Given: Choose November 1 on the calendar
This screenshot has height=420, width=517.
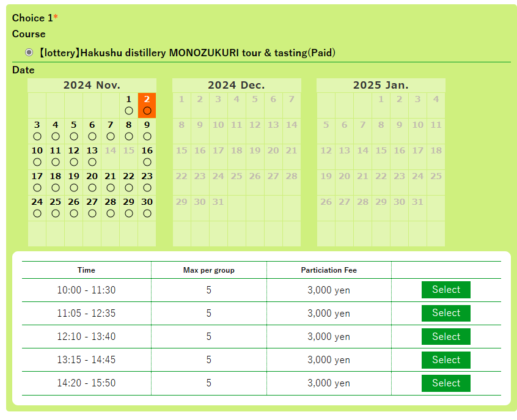Looking at the screenshot, I should click(128, 106).
